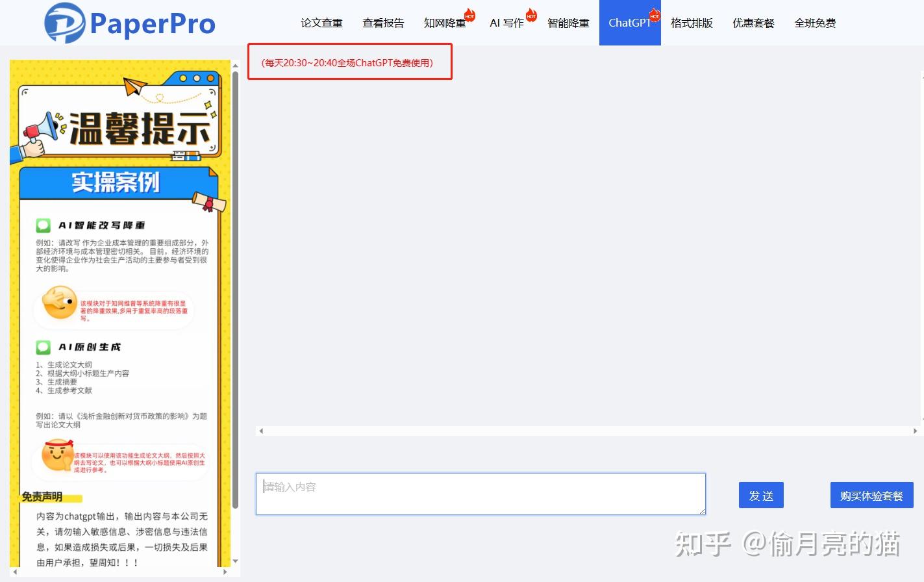The height and width of the screenshot is (582, 924).
Task: Open the 查看报告 menu item
Action: click(383, 23)
